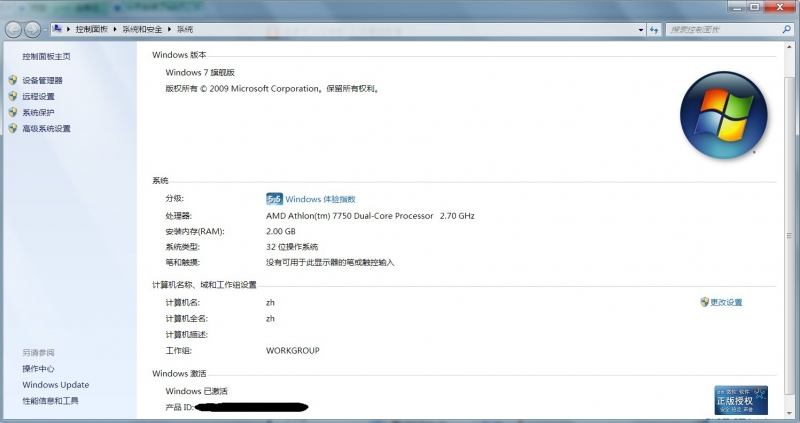Open 控制面板主页 link
The image size is (800, 423).
(46, 57)
